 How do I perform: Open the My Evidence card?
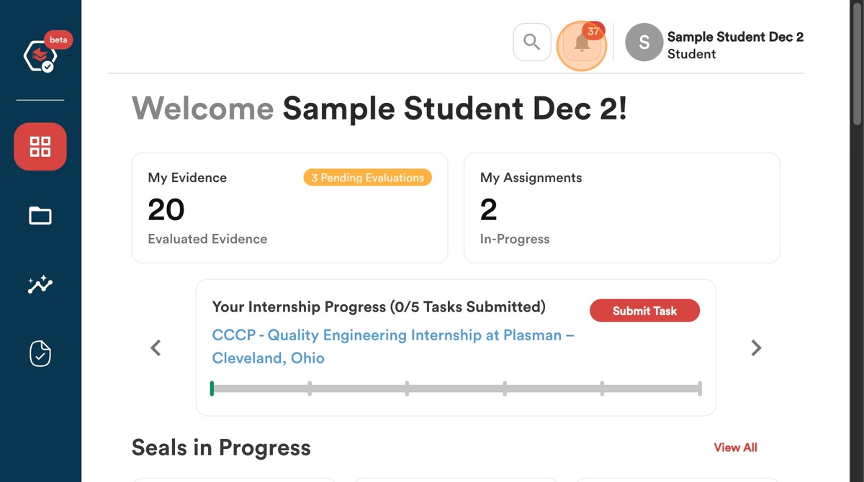(x=290, y=208)
